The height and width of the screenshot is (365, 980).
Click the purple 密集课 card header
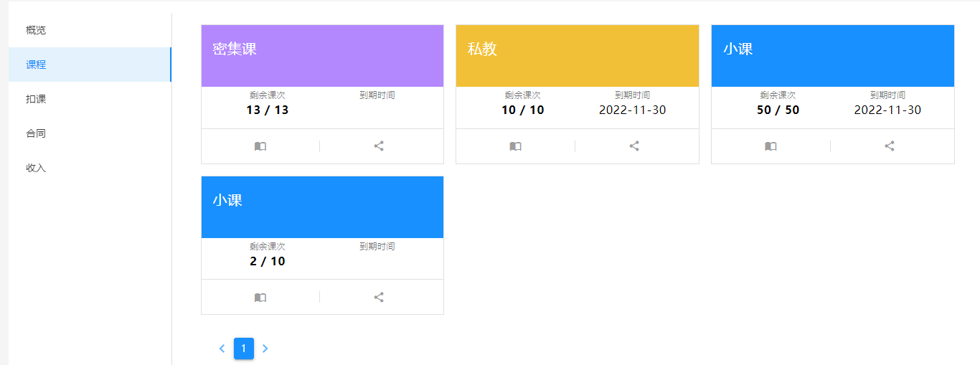pos(322,56)
